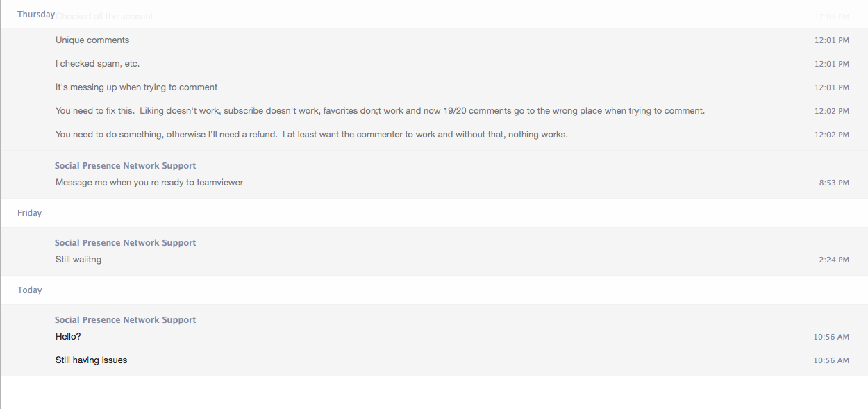Screen dimensions: 868x409
Task: Click the 8:53 PM timestamp
Action: point(834,183)
